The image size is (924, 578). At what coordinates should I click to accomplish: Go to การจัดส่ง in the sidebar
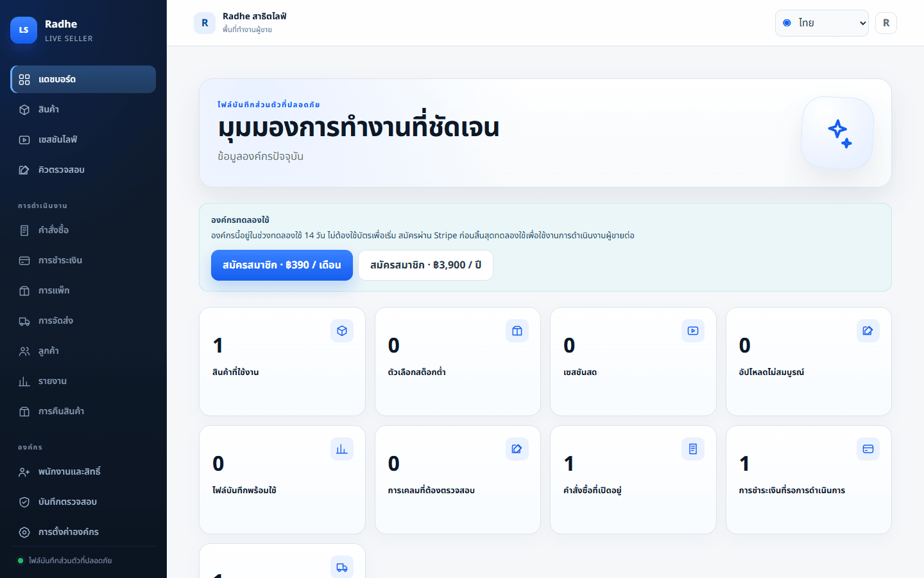(83, 320)
